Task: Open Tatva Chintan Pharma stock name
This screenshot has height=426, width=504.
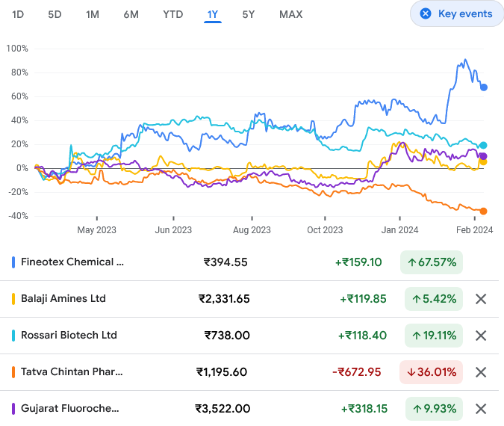Action: point(72,372)
